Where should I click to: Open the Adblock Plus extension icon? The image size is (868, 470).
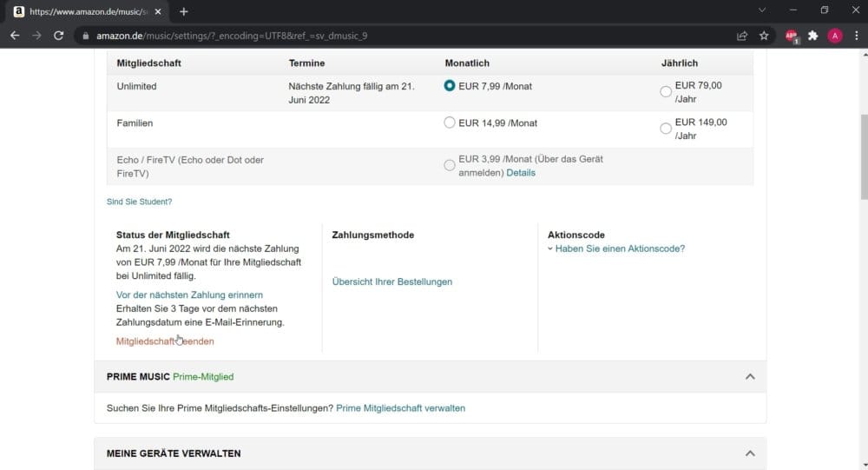point(792,36)
